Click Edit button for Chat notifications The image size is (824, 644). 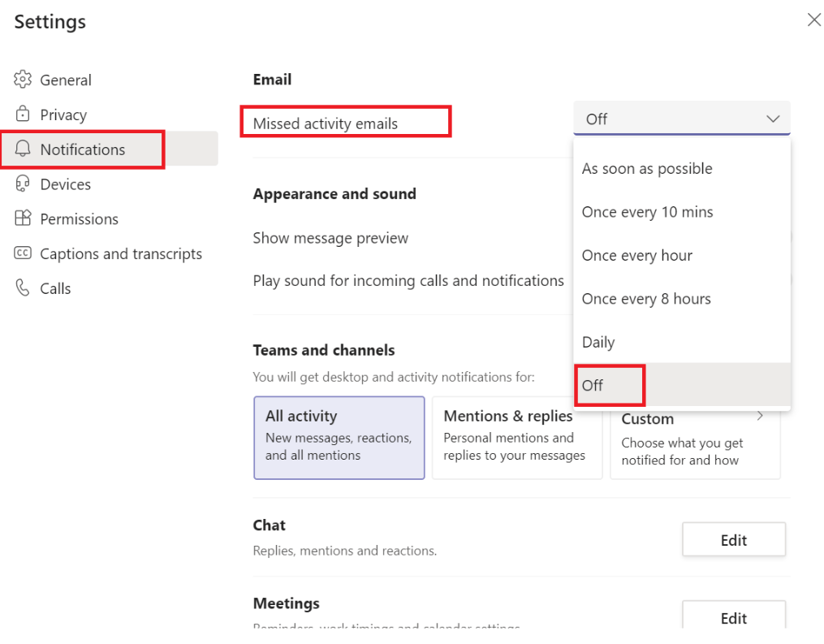point(733,540)
